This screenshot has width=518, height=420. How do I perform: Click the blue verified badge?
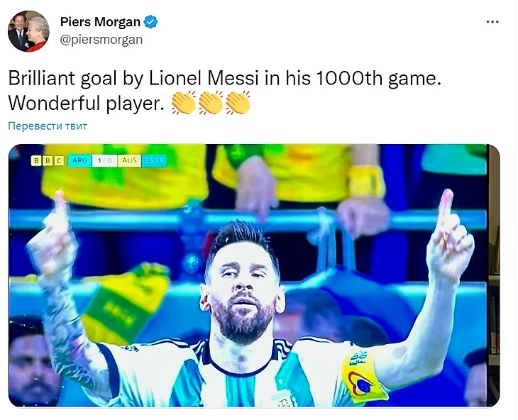click(150, 22)
